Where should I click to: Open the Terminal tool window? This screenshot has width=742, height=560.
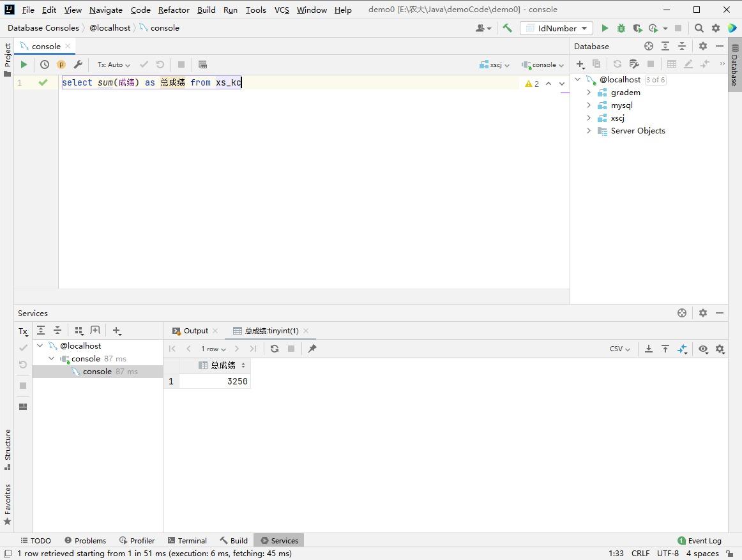(x=187, y=540)
